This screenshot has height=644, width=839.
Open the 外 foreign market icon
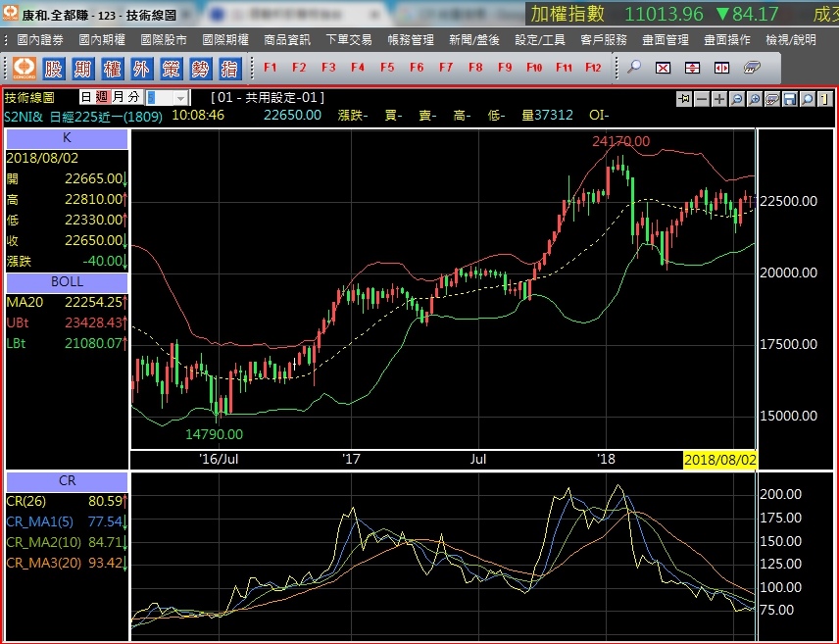(x=141, y=68)
